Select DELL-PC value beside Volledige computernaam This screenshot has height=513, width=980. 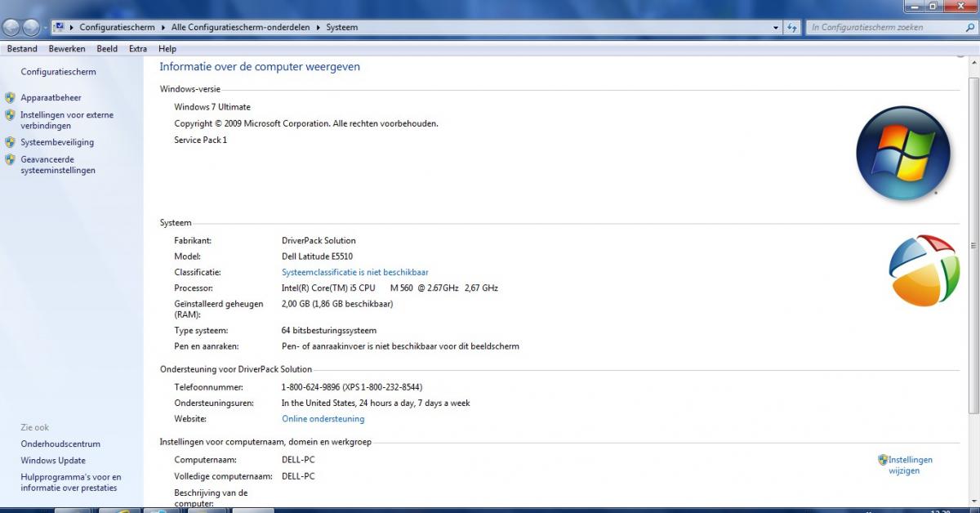298,476
